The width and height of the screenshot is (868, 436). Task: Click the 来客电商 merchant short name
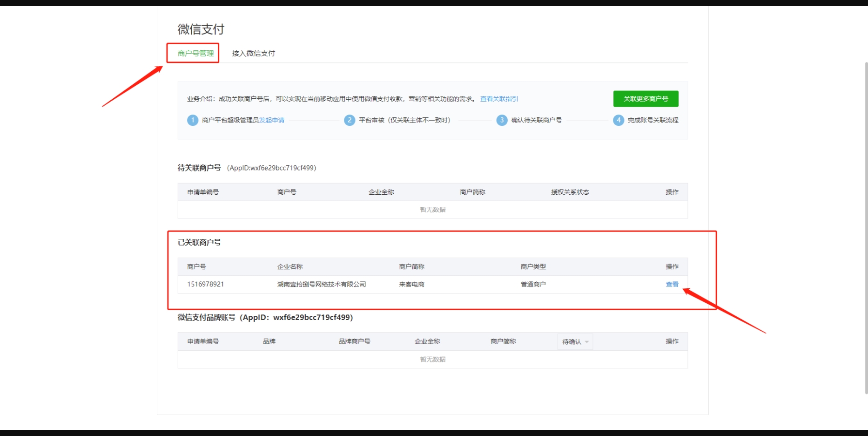tap(411, 284)
